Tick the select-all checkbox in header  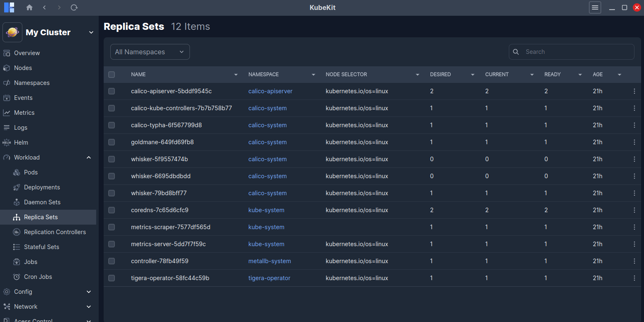click(112, 75)
